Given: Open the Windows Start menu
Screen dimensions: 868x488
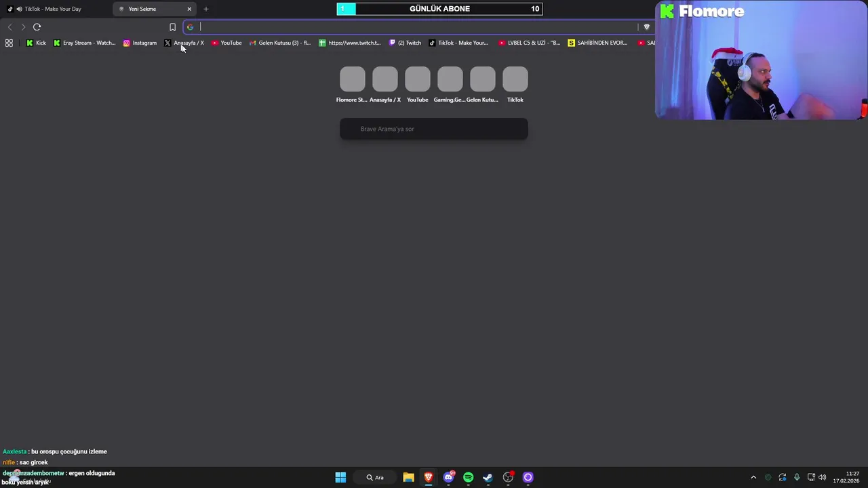Looking at the screenshot, I should click(x=340, y=477).
